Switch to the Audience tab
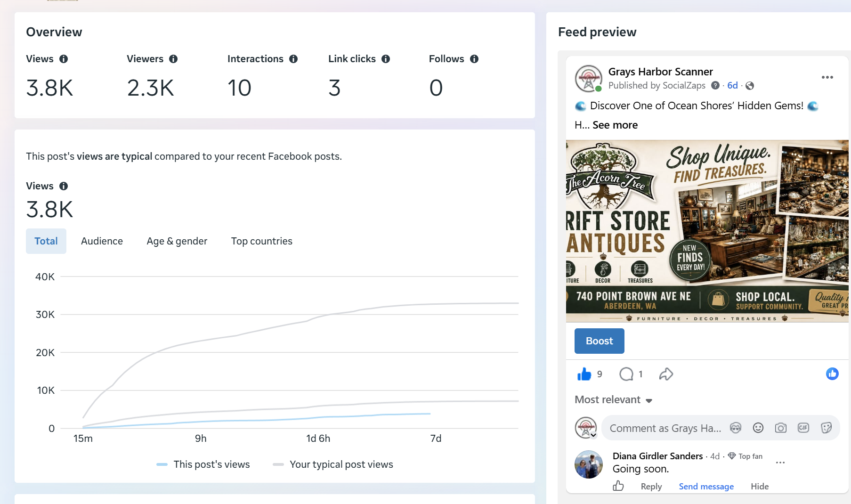The image size is (851, 504). pyautogui.click(x=102, y=241)
